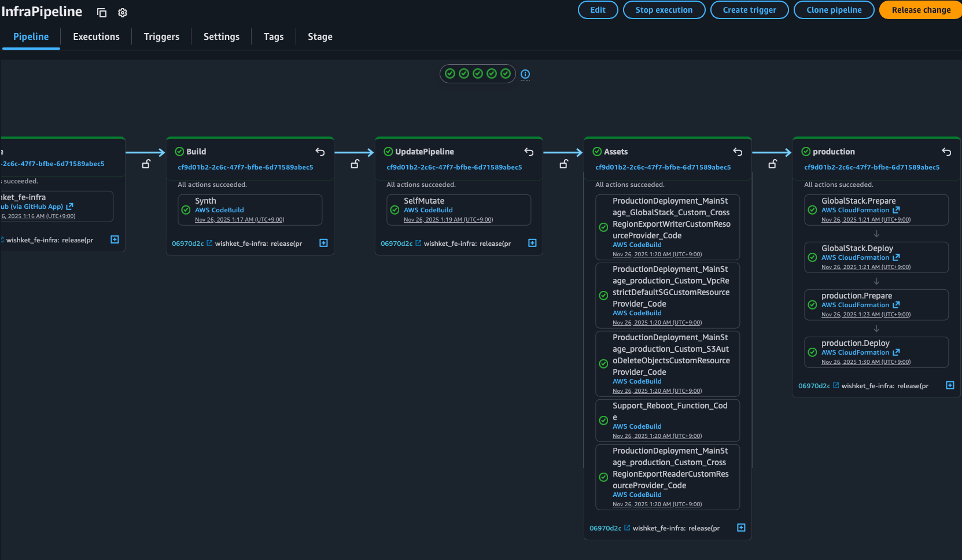Click rollback icon on production stage
This screenshot has height=560, width=962.
coord(946,152)
